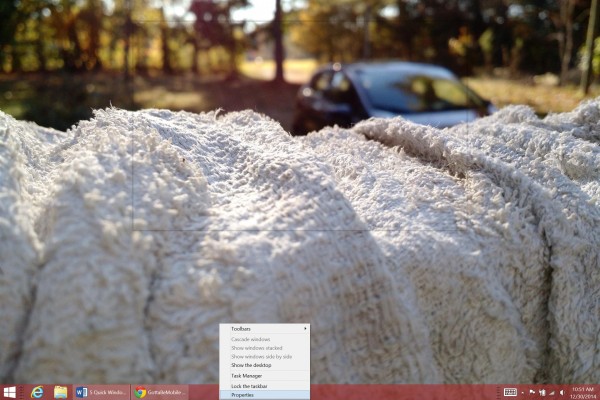Open the clock showing 10:51 AM
Viewport: 600px width, 400px height.
(583, 393)
